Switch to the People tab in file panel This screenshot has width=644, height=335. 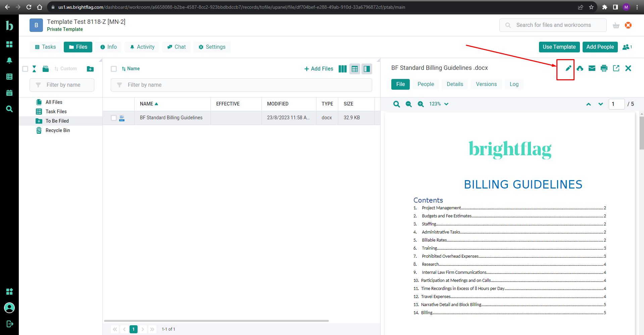pos(426,84)
